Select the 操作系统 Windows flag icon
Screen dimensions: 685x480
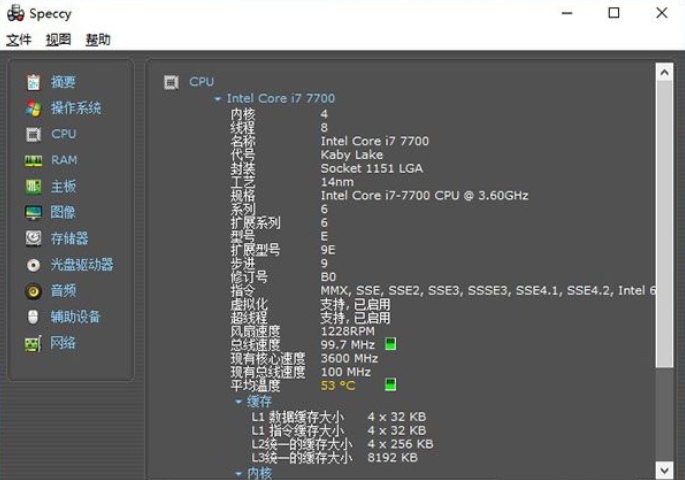pyautogui.click(x=34, y=108)
